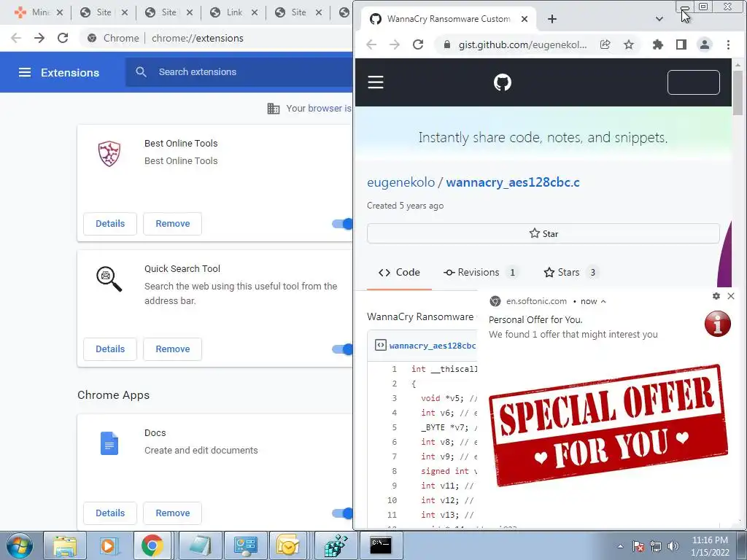This screenshot has height=560, width=747.
Task: Go back in the Extensions window
Action: click(x=16, y=38)
